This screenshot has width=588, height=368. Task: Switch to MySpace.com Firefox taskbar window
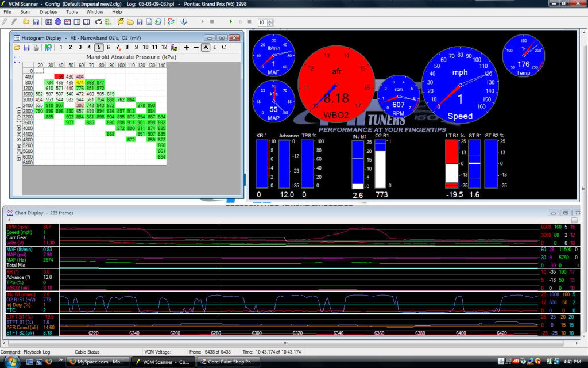98,362
